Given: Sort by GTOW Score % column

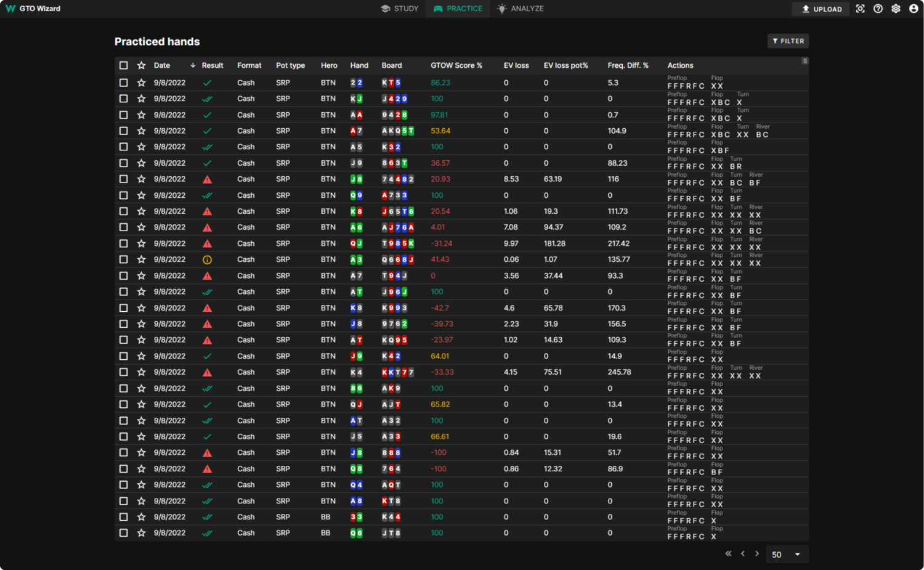Looking at the screenshot, I should pyautogui.click(x=456, y=65).
